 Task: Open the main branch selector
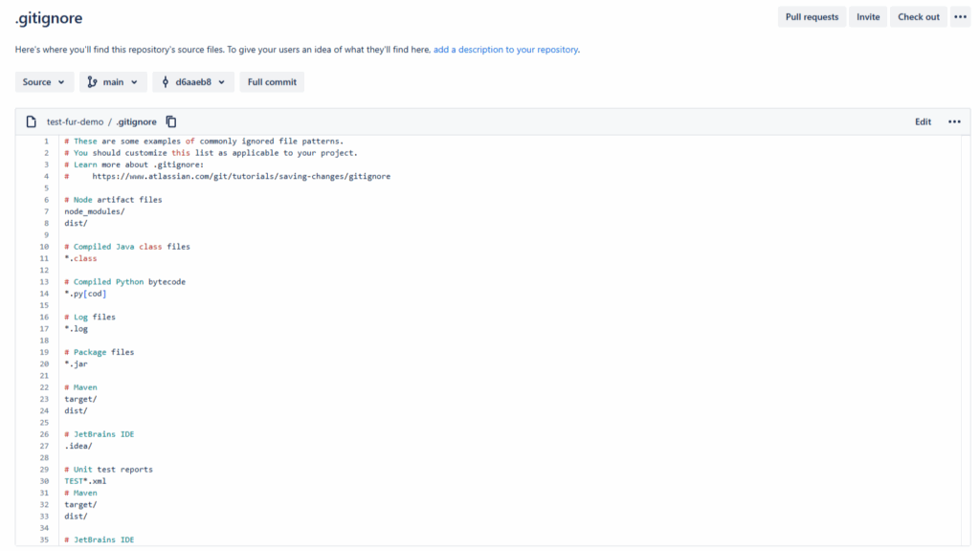(113, 82)
